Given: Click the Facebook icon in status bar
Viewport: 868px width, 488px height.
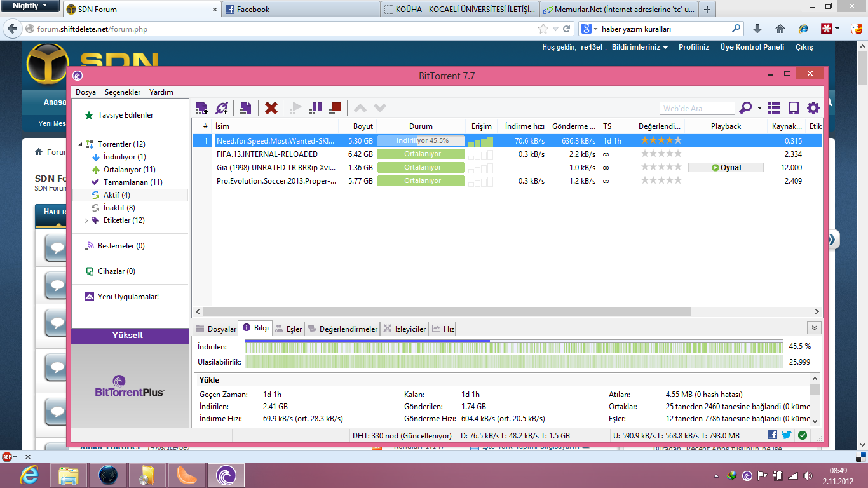Looking at the screenshot, I should 773,435.
